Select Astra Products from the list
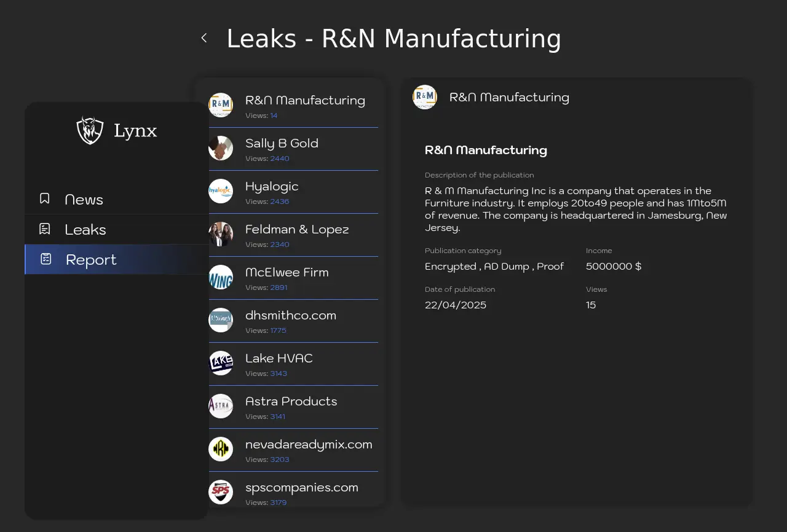The image size is (787, 532). click(291, 401)
